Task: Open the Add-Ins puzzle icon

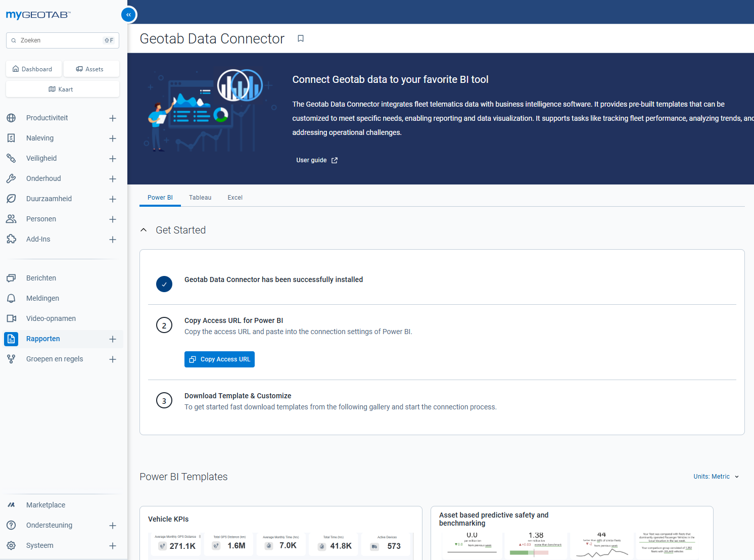Action: [x=11, y=239]
